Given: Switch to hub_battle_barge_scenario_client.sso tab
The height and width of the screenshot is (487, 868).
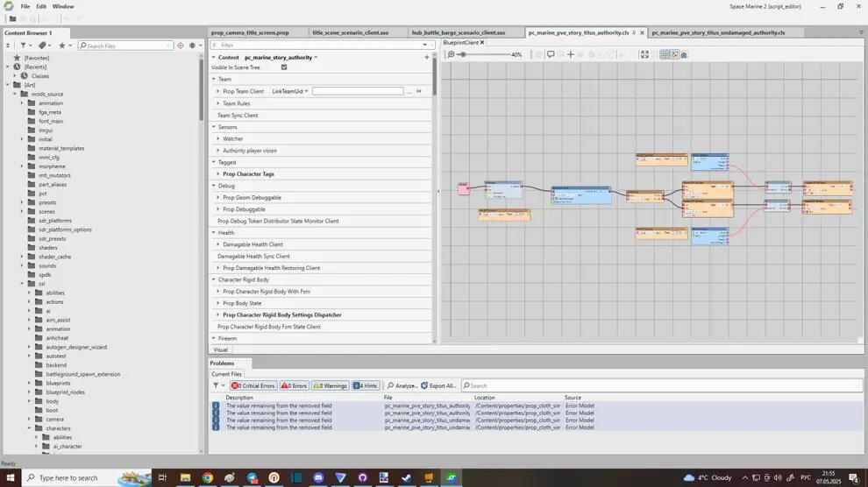Looking at the screenshot, I should [459, 32].
